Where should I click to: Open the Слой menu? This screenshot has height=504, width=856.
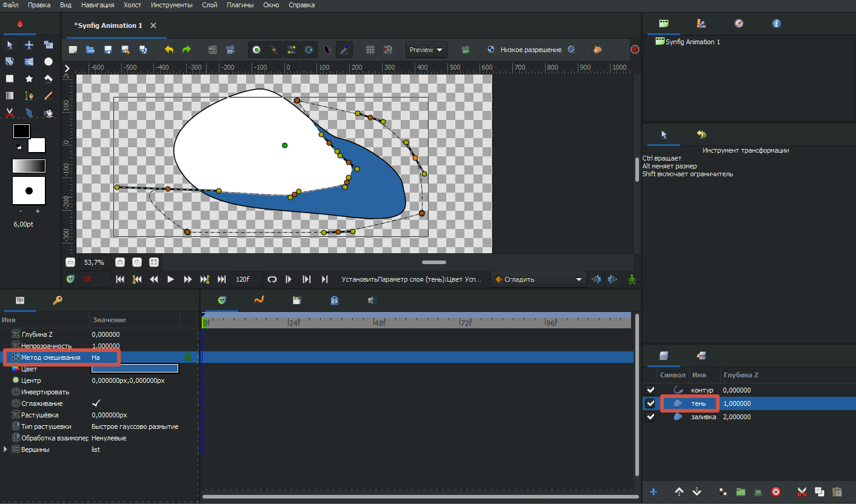click(211, 5)
